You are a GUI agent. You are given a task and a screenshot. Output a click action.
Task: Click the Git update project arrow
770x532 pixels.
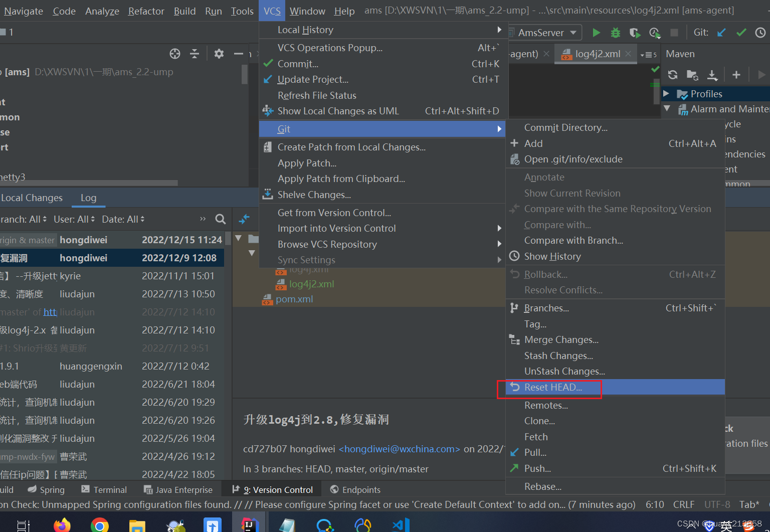coord(721,33)
